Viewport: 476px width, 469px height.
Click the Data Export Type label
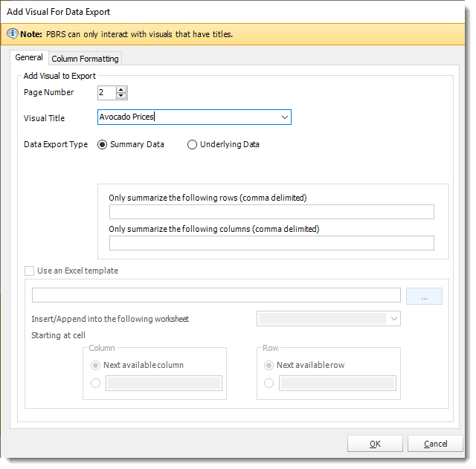(56, 144)
